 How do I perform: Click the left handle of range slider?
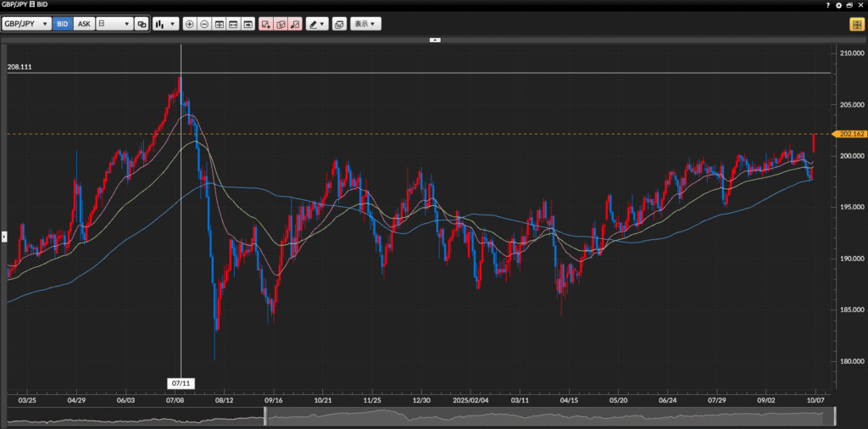click(265, 416)
